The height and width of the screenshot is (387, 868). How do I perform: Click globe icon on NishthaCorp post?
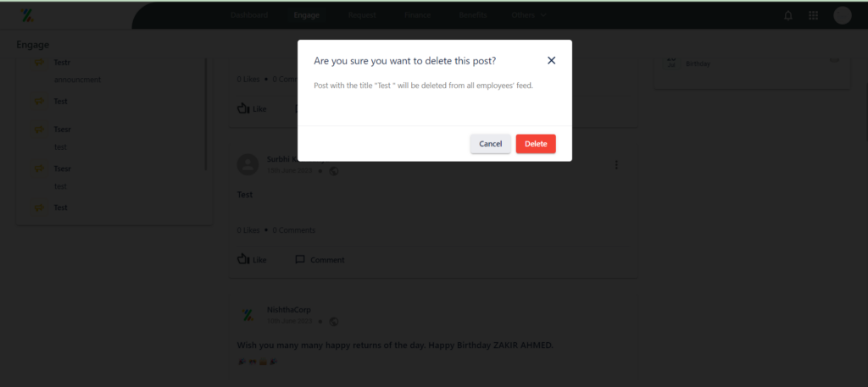tap(334, 321)
